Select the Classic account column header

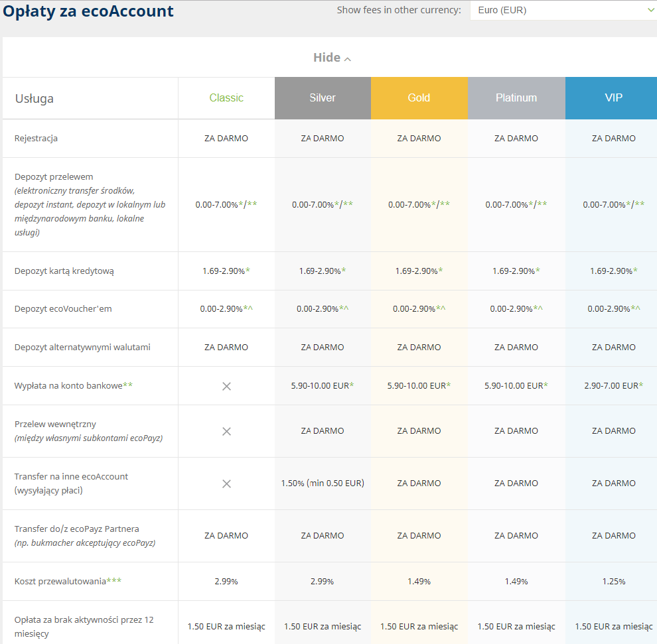tap(226, 98)
